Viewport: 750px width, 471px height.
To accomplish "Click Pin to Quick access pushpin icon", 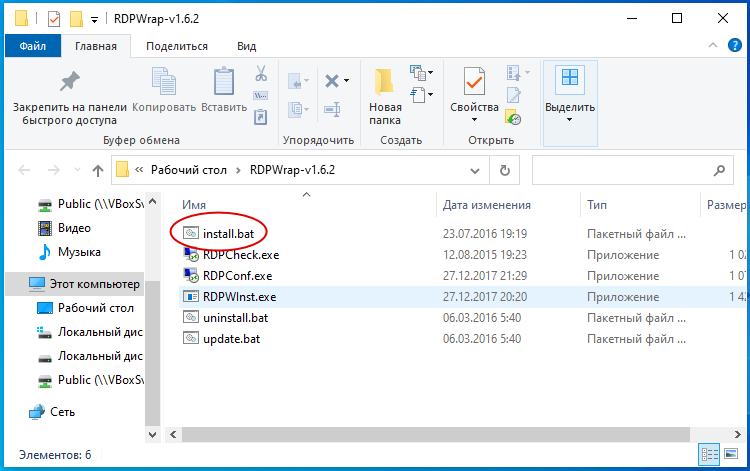I will coord(69,81).
